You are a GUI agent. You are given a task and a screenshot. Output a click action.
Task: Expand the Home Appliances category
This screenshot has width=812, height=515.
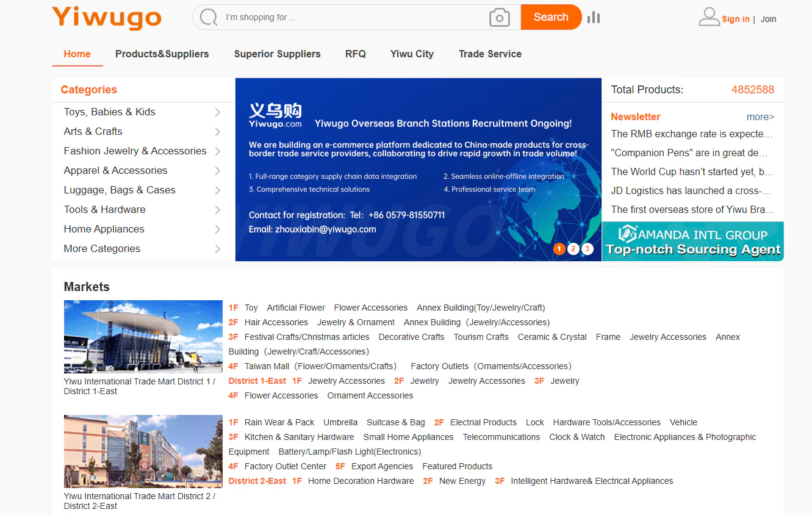217,229
